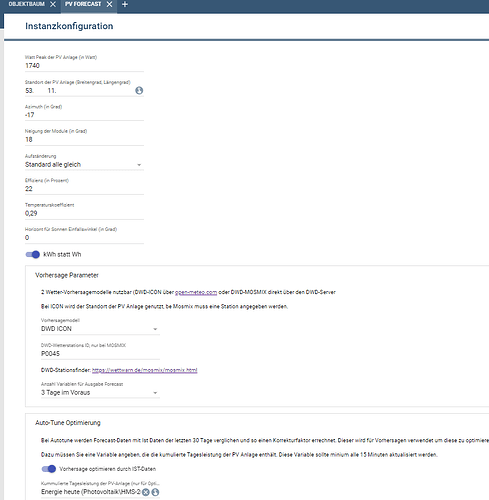Viewport: 489px width, 500px height.
Task: Close the OBJEKTBAUM tab
Action: pos(53,4)
